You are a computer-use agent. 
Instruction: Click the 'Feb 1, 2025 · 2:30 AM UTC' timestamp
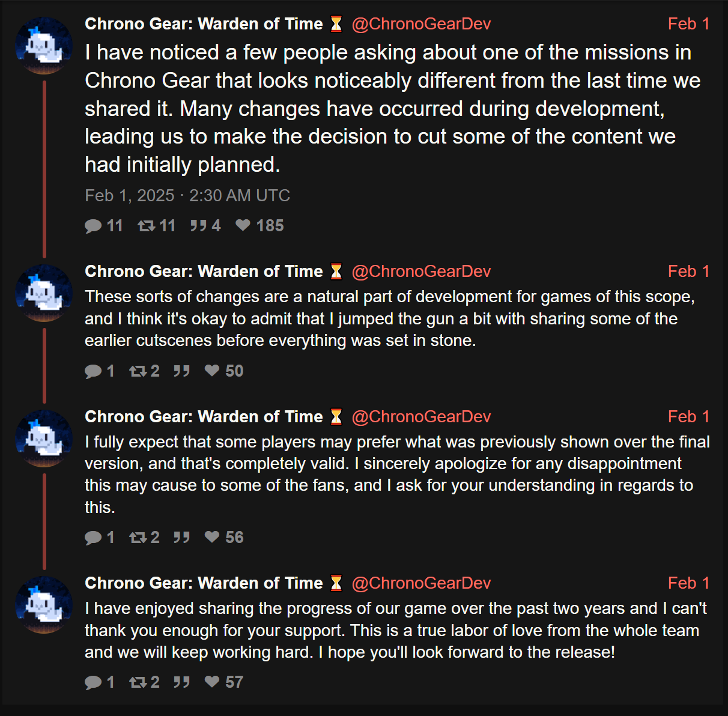click(187, 196)
